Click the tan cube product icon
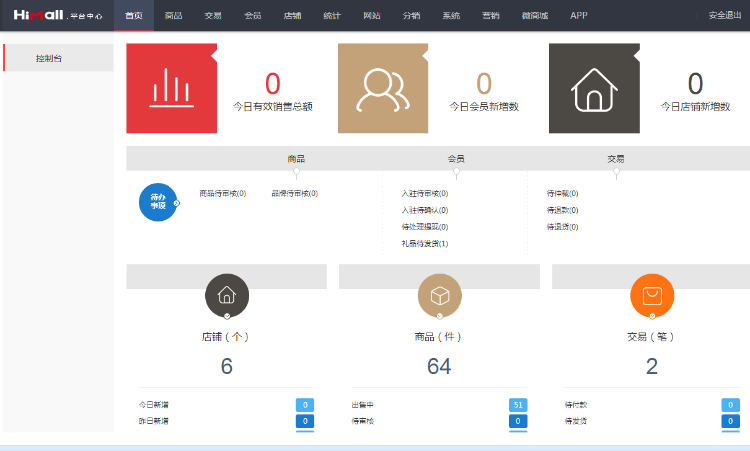The height and width of the screenshot is (451, 750). coord(440,295)
